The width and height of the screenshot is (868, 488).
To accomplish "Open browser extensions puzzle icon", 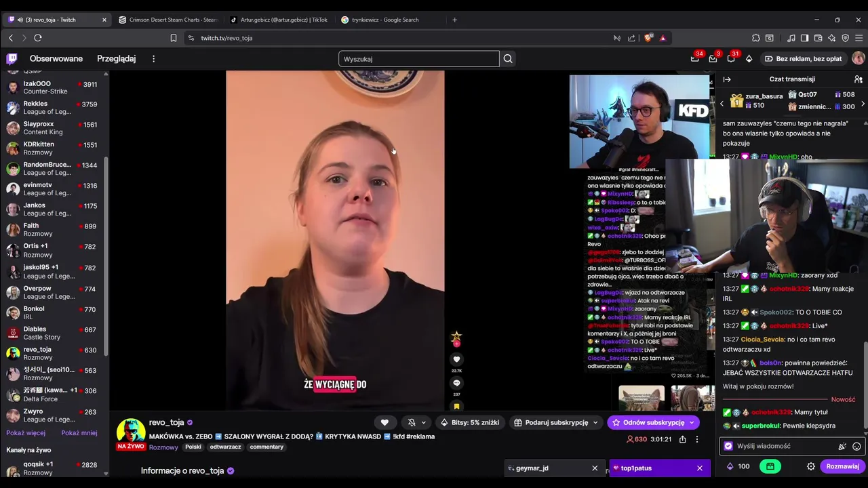I will 756,38.
